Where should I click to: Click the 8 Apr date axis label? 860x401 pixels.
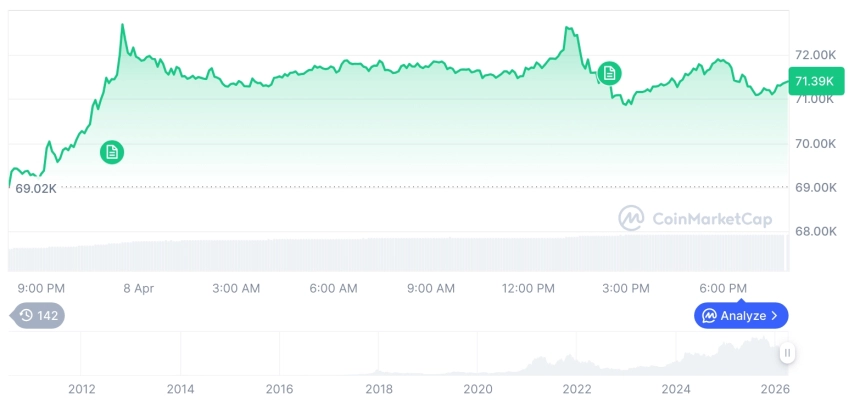tap(139, 288)
